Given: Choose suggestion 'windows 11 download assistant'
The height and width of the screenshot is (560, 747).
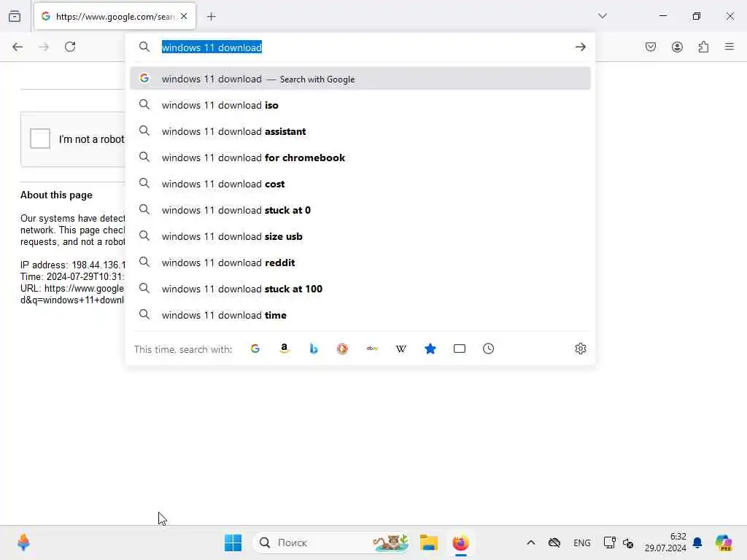Looking at the screenshot, I should pos(360,131).
